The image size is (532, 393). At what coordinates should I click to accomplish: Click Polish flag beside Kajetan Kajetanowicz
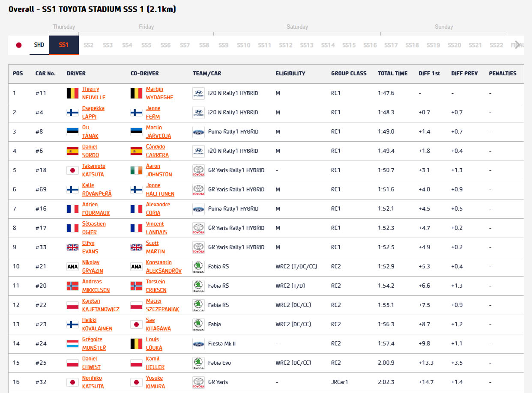[x=72, y=305]
